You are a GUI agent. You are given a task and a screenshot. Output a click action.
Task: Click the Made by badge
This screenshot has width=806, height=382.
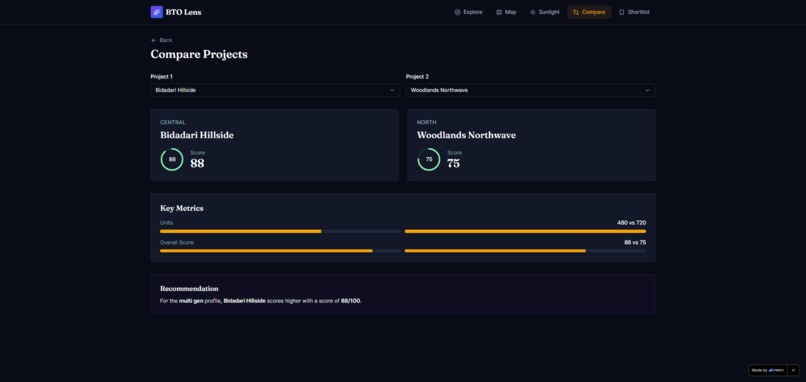pos(768,370)
